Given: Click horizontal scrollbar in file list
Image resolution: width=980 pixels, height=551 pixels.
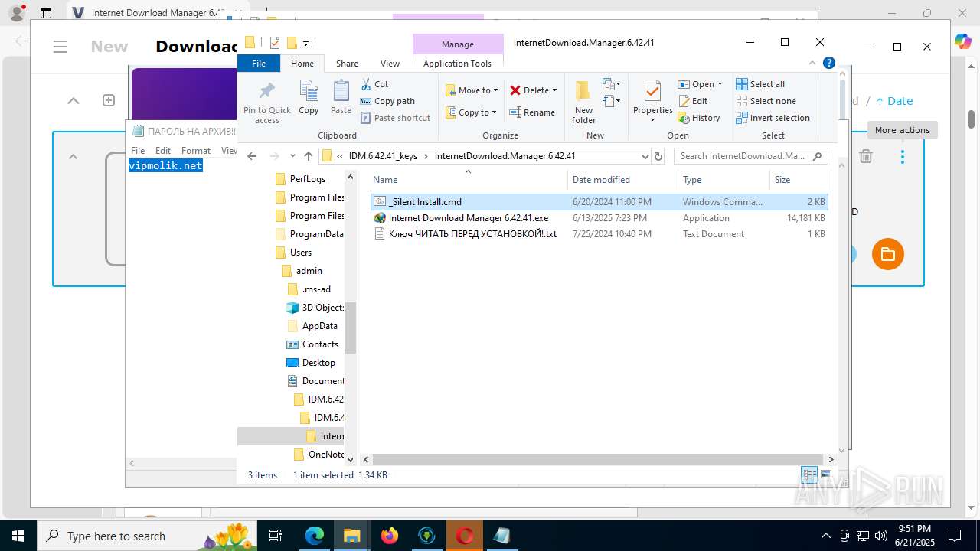Looking at the screenshot, I should tap(598, 460).
